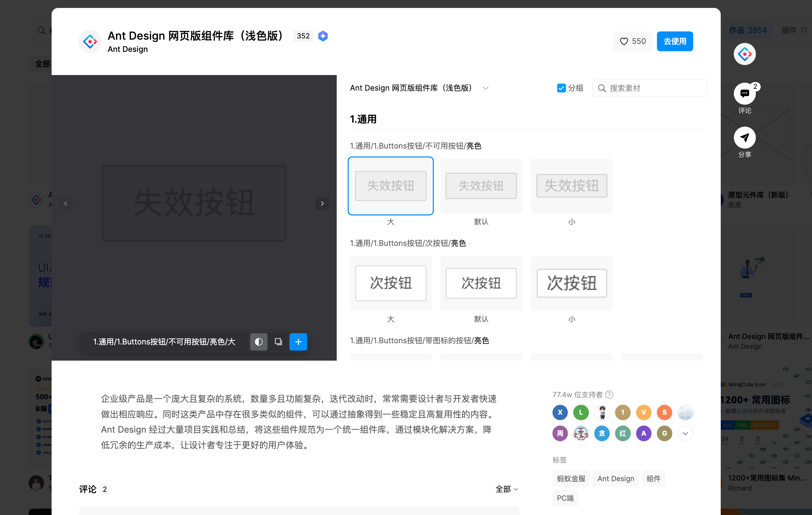Like the resource via the 550 heart button
Image resolution: width=812 pixels, height=515 pixels.
[x=633, y=41]
